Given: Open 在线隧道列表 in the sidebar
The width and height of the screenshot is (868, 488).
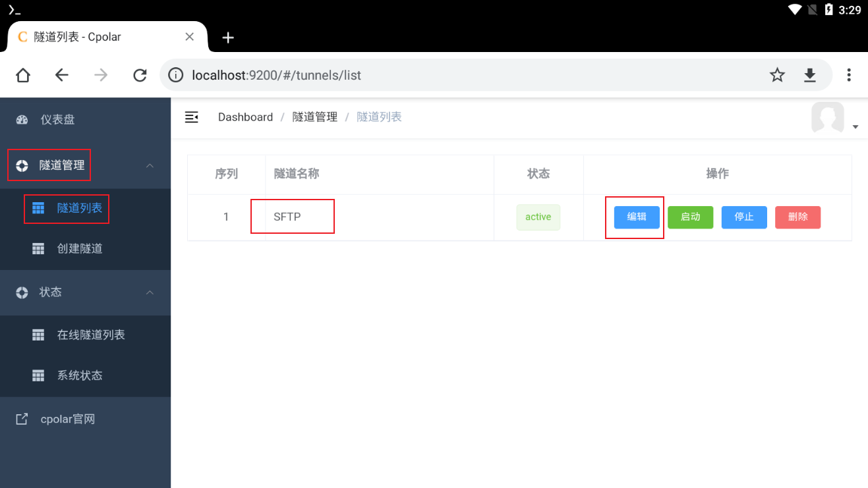Looking at the screenshot, I should tap(85, 335).
